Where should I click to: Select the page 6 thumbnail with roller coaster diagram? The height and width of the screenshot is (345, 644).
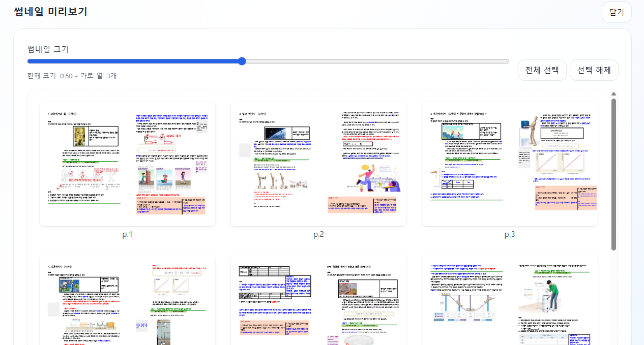pos(510,300)
